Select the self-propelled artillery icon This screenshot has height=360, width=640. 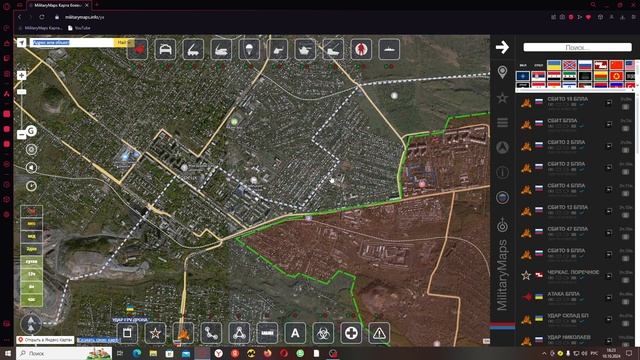pos(333,49)
